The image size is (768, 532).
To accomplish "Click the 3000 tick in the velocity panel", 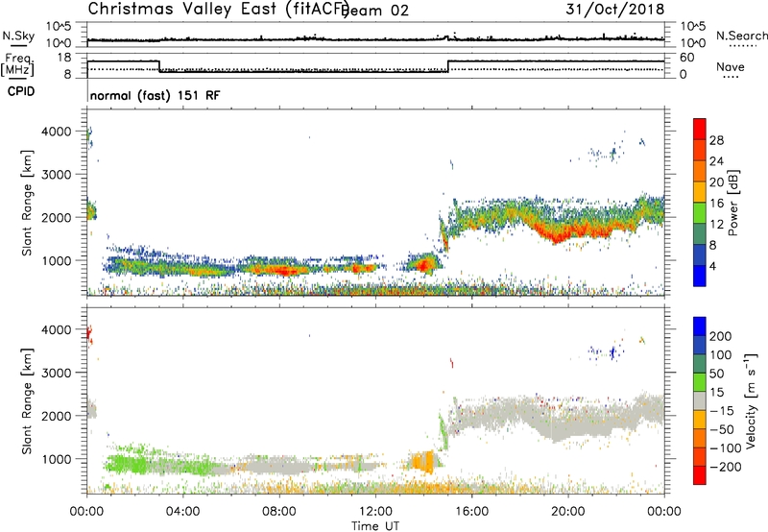I will (57, 373).
